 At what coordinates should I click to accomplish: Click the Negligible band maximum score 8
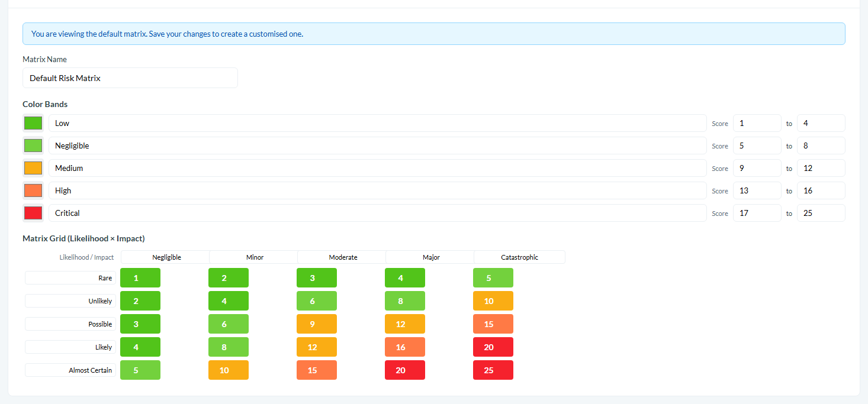point(821,146)
